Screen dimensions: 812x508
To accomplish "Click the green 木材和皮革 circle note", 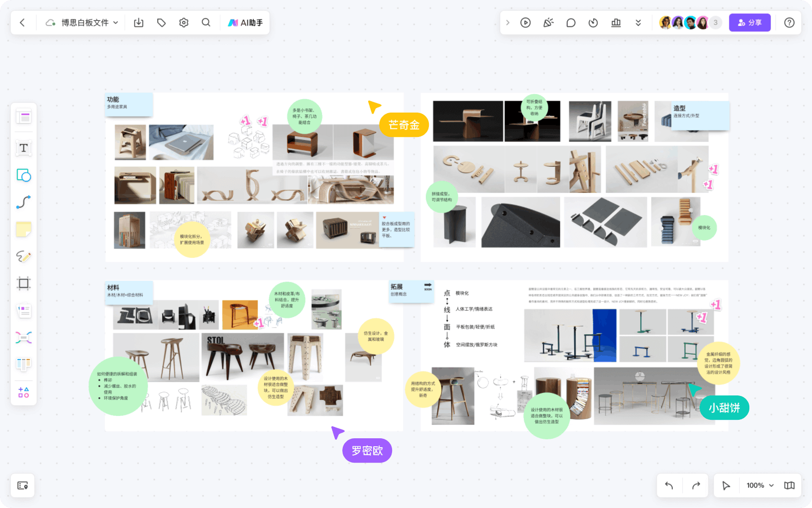I will [x=287, y=300].
